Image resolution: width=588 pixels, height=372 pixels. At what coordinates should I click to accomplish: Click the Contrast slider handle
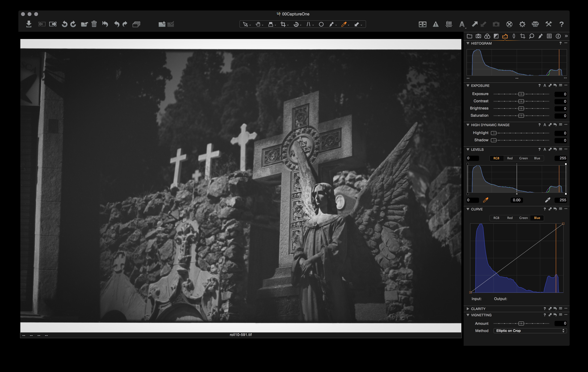click(521, 101)
